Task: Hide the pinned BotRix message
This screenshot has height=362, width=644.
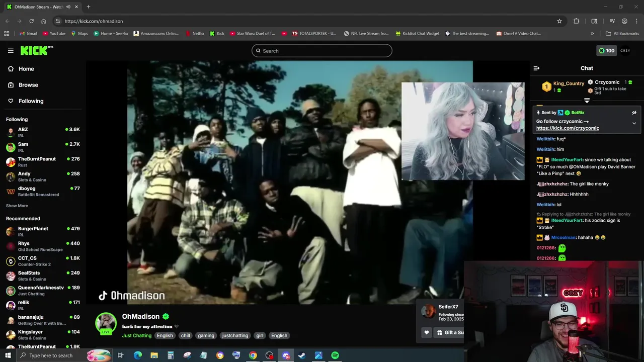Action: pos(634,113)
